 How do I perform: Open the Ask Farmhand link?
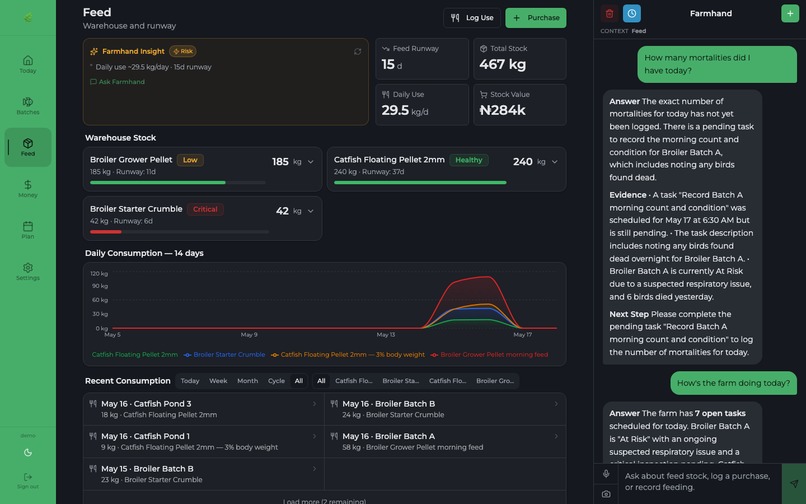[117, 82]
